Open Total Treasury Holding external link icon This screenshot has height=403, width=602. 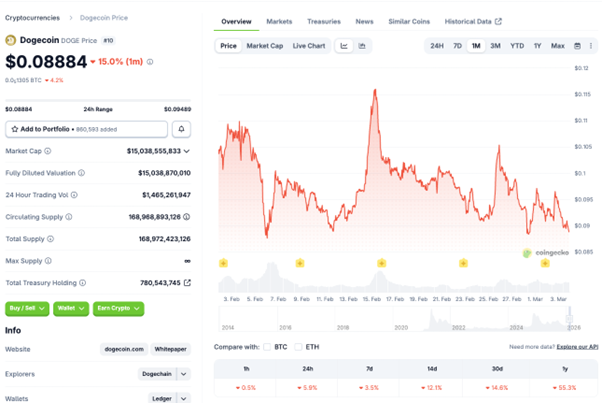pos(187,283)
